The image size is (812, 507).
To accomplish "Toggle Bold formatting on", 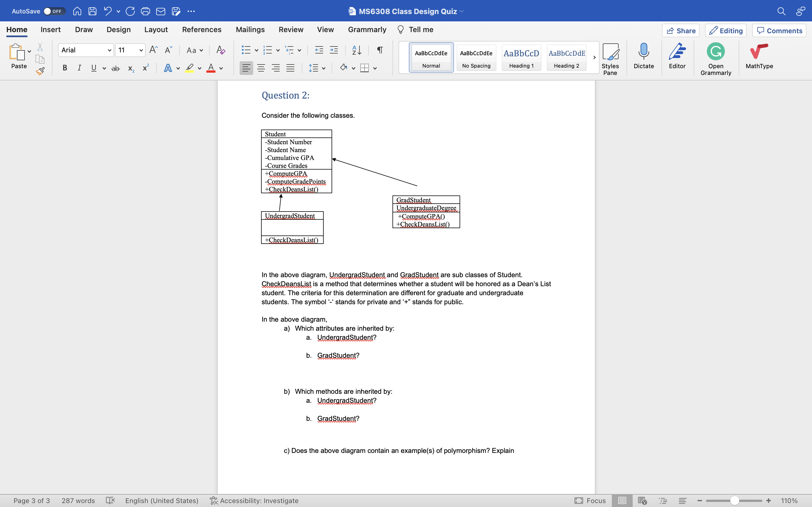I will [64, 68].
